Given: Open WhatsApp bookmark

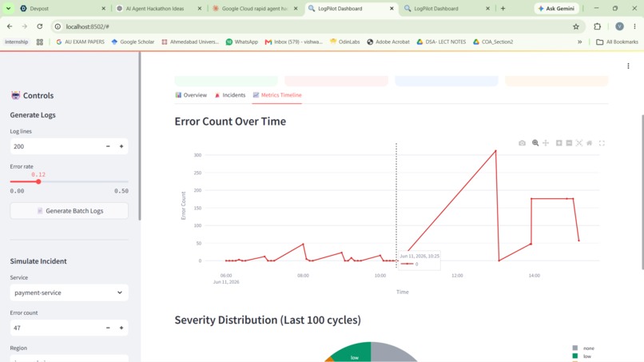Looking at the screenshot, I should 242,42.
